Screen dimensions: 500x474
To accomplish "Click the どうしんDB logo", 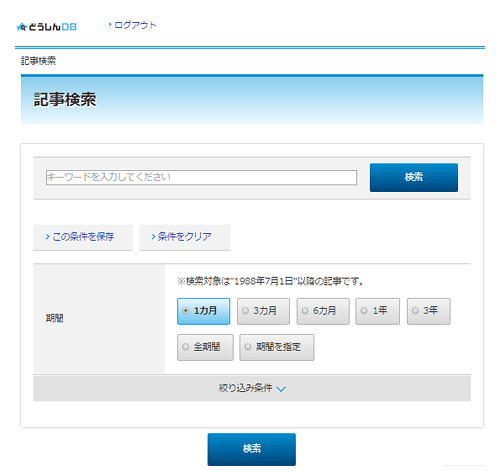I will point(47,27).
